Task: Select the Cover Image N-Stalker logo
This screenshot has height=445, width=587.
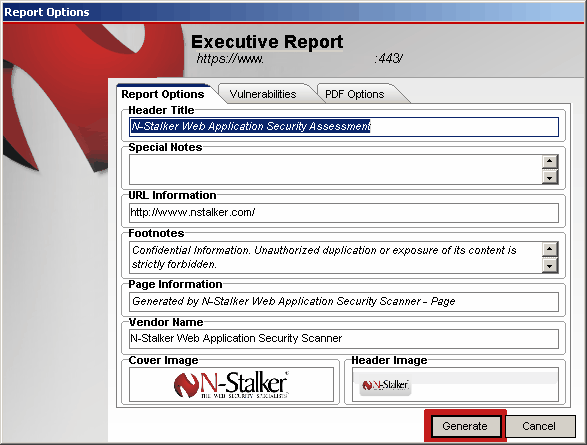Action: (x=231, y=384)
